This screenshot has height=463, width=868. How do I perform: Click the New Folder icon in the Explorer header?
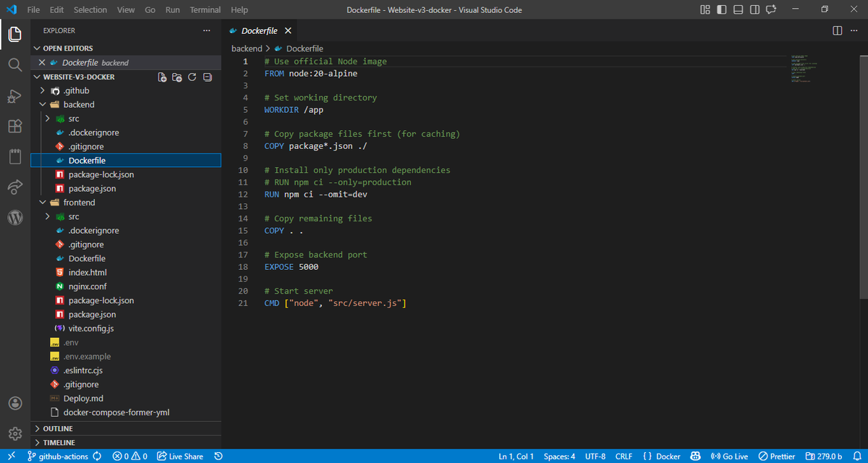(177, 77)
